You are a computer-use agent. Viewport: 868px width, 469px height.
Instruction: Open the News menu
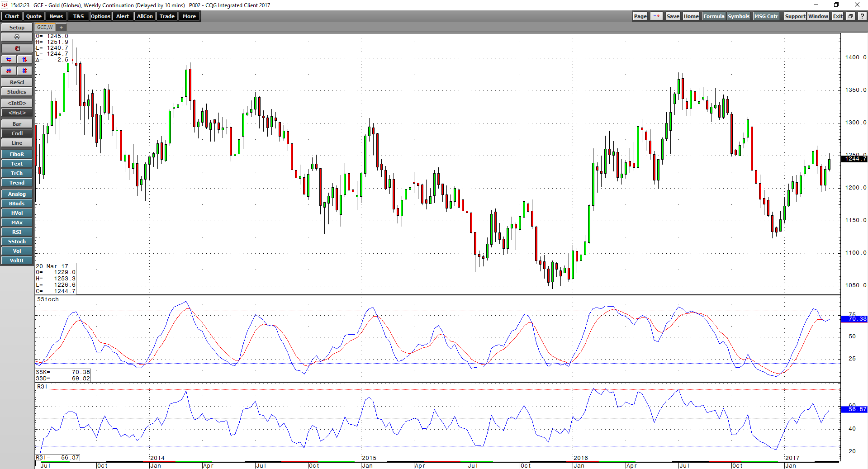coord(56,16)
